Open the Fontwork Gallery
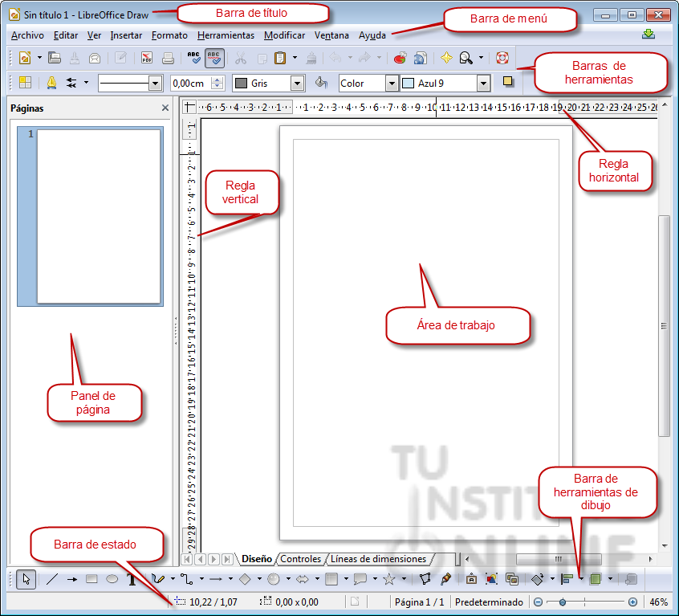Viewport: 679px width, 616px height. click(471, 579)
